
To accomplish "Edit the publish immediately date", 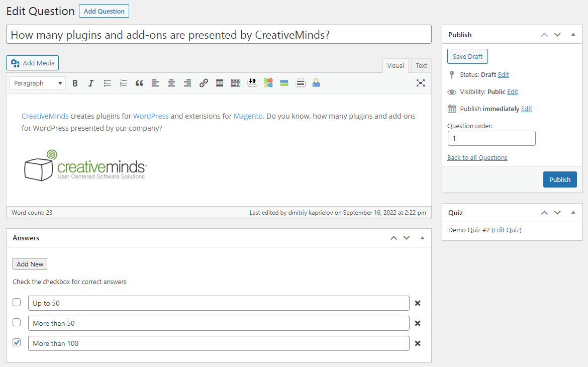I will coord(527,109).
